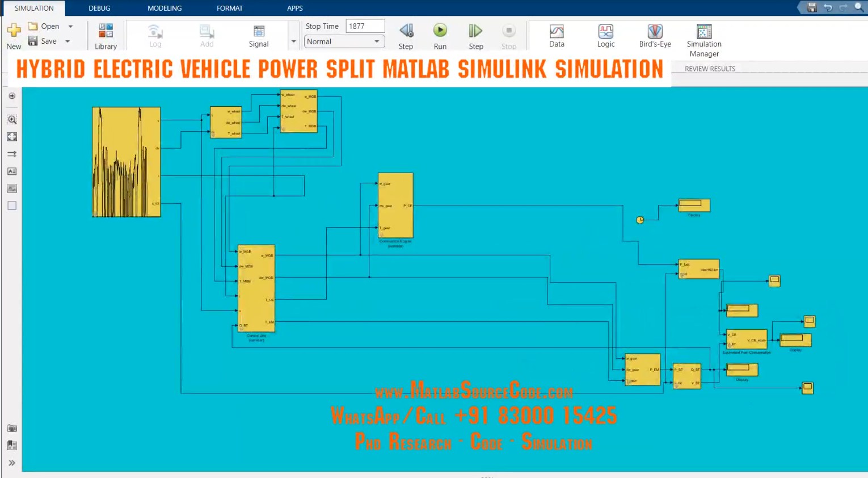Open the Library browser icon
868x478 pixels.
(x=106, y=31)
